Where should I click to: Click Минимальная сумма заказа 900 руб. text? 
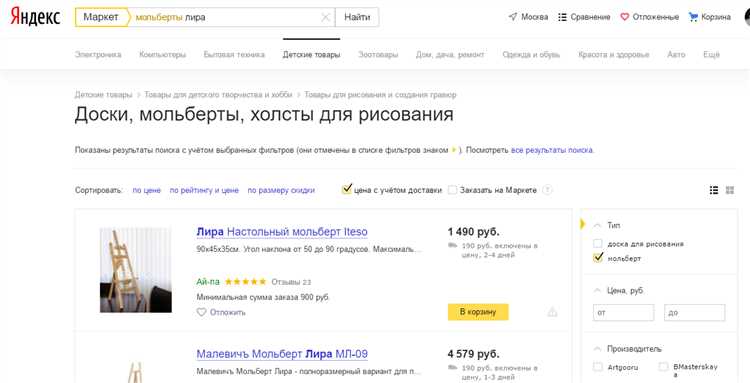point(263,297)
